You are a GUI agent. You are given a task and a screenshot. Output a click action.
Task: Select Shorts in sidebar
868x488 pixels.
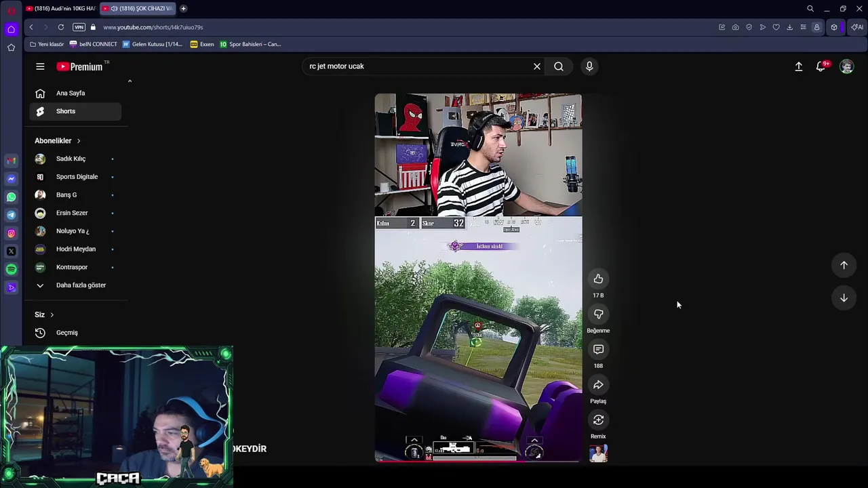click(75, 111)
